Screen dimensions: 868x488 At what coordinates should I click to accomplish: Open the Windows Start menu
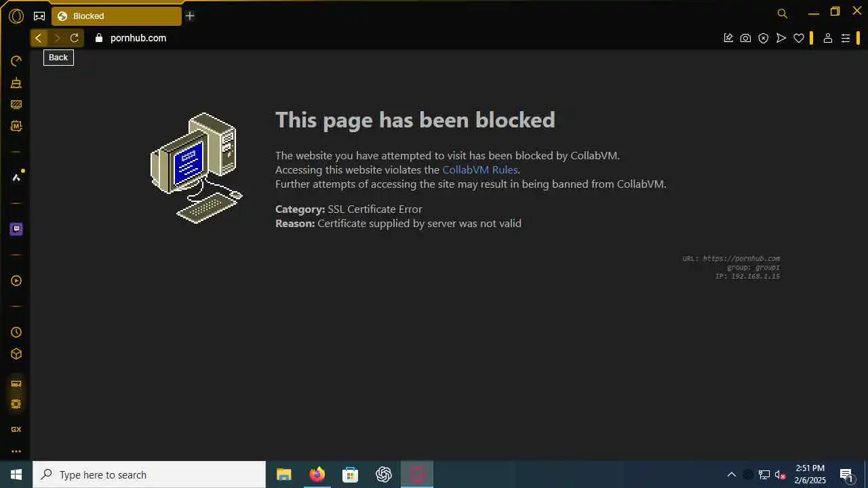point(16,474)
